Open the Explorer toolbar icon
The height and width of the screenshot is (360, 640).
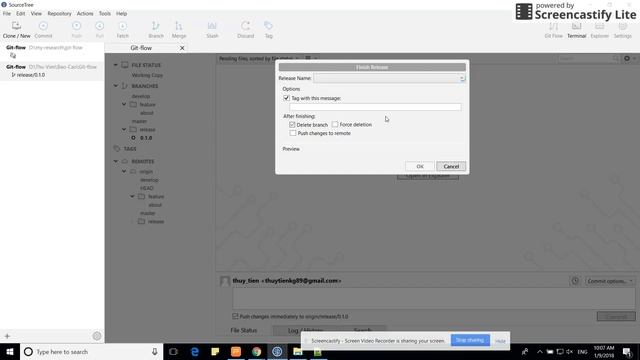[599, 30]
